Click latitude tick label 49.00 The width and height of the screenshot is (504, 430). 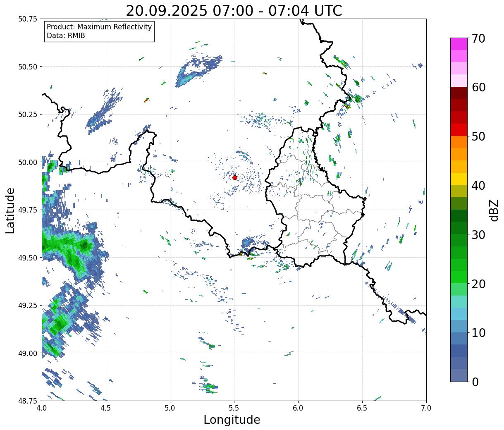point(28,353)
